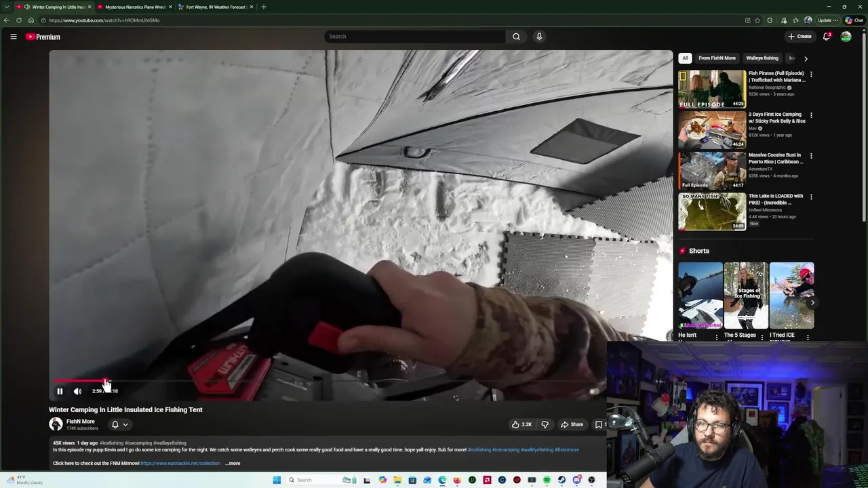868x488 pixels.
Task: Click the YouTube search input field
Action: [x=414, y=37]
